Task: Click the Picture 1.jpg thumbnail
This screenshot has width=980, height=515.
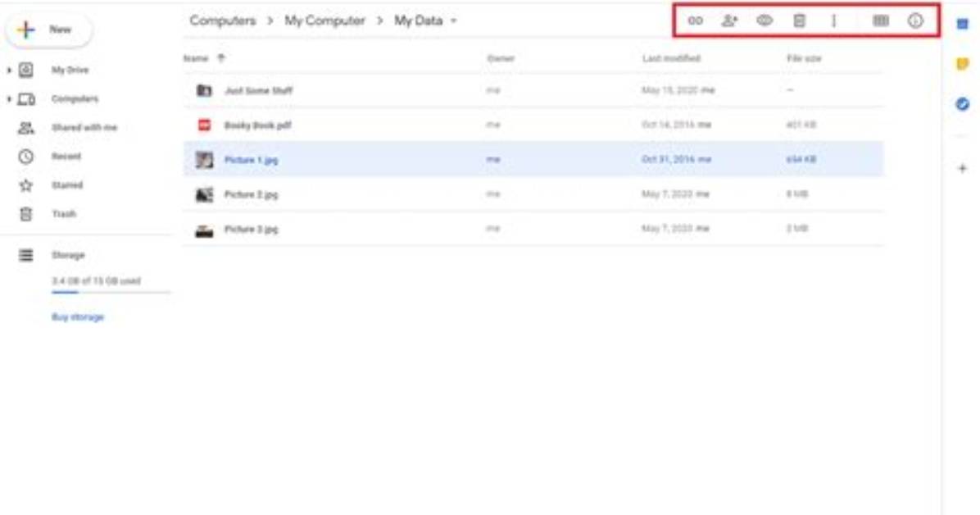Action: pos(204,160)
